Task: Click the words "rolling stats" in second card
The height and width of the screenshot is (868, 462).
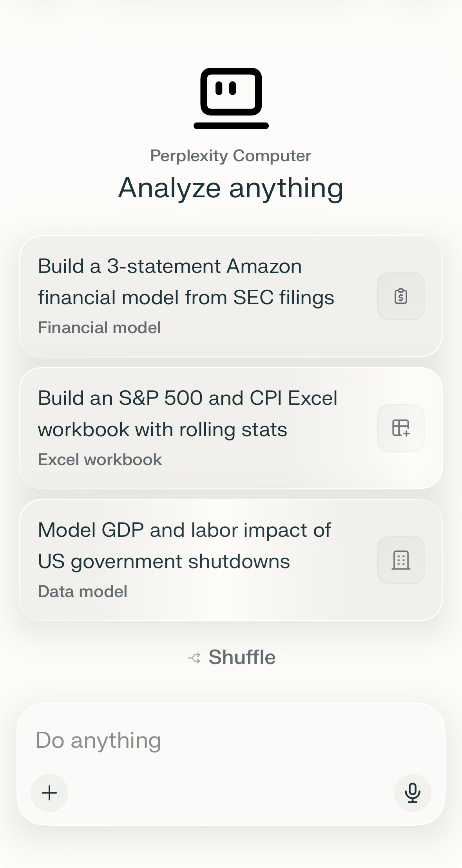Action: pyautogui.click(x=233, y=429)
